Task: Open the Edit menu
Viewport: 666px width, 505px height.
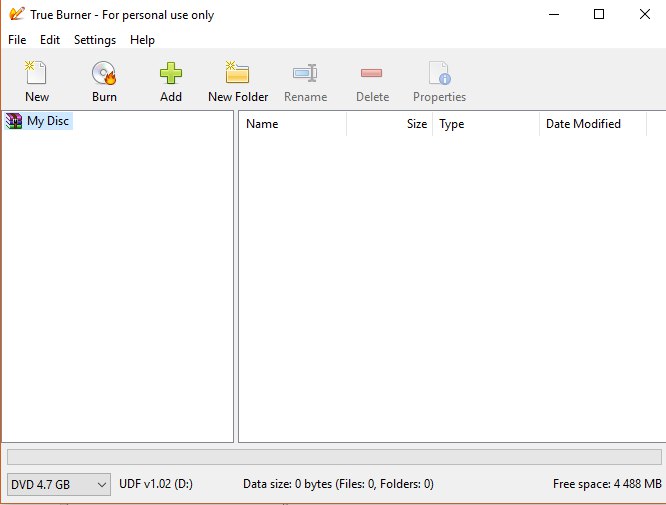Action: tap(50, 40)
